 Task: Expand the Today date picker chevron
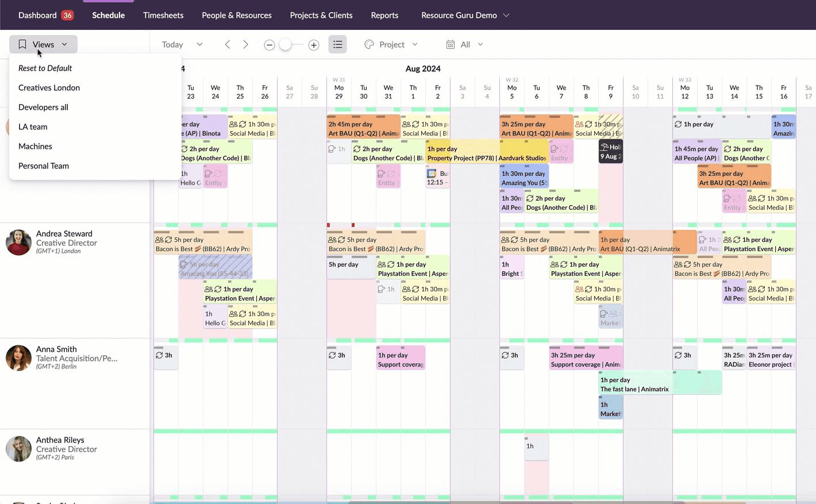199,44
